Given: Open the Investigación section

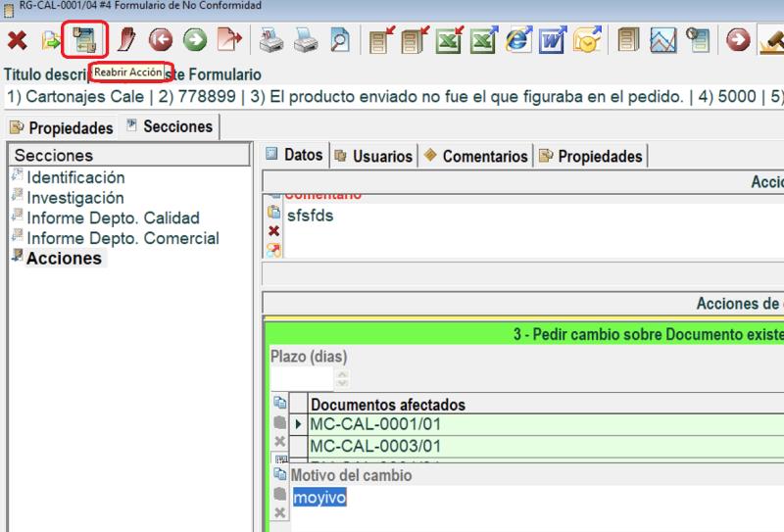Looking at the screenshot, I should 75,198.
